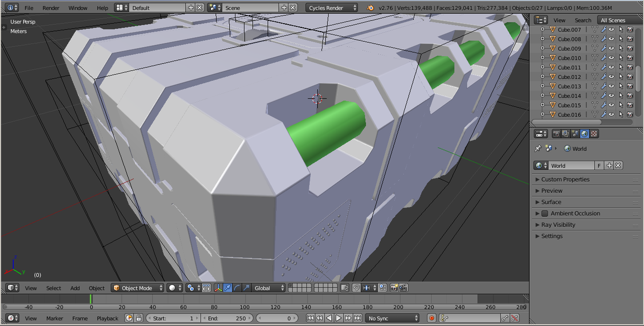Expand the Ray Visibility panel
Image resolution: width=644 pixels, height=326 pixels.
587,225
